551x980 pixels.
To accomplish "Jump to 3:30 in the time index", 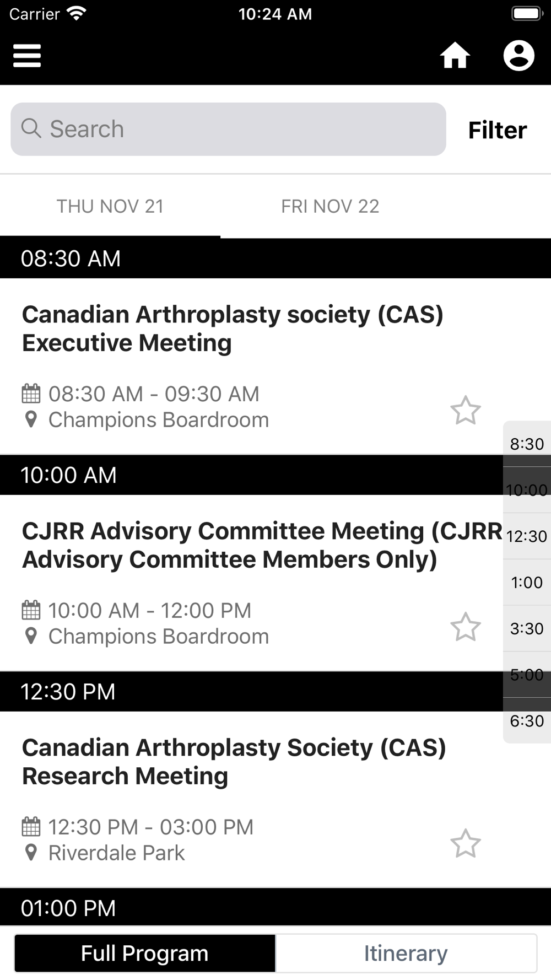I will [527, 628].
